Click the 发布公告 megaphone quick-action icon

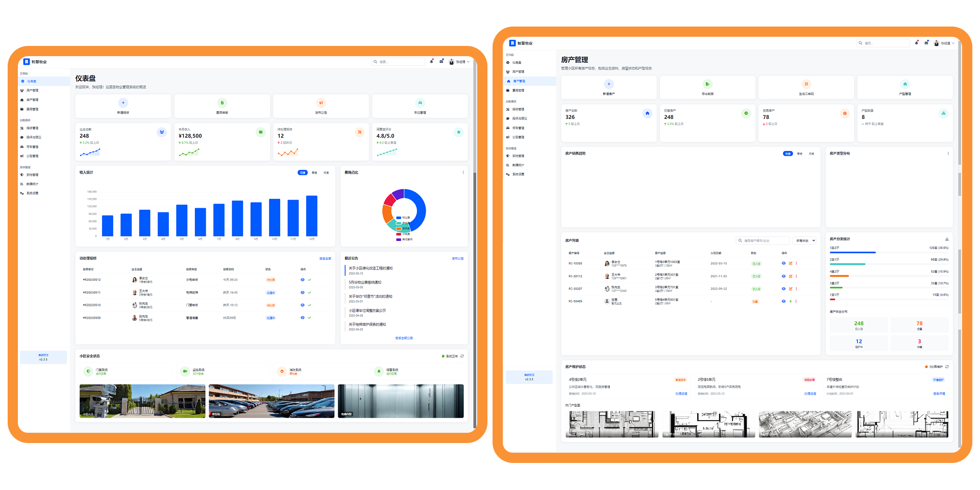point(321,103)
